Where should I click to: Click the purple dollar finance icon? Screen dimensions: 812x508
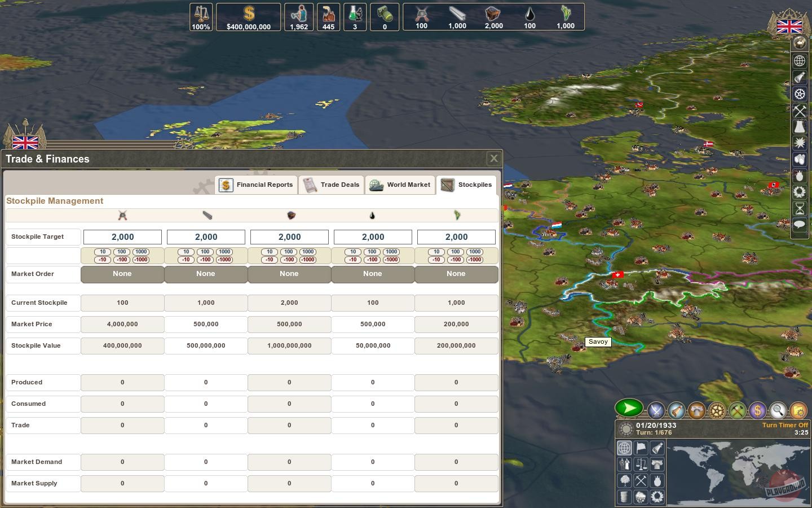757,410
